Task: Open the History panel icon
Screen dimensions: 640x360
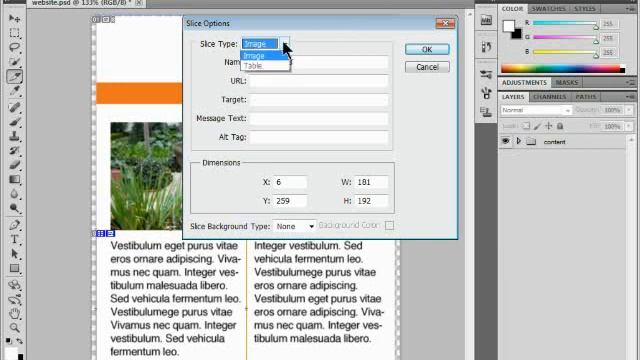Action: (x=486, y=47)
